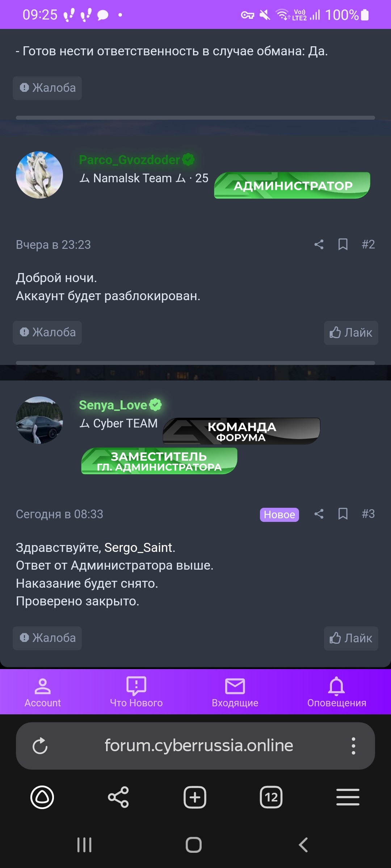The height and width of the screenshot is (868, 391).
Task: Share post #2 via share icon
Action: click(319, 244)
